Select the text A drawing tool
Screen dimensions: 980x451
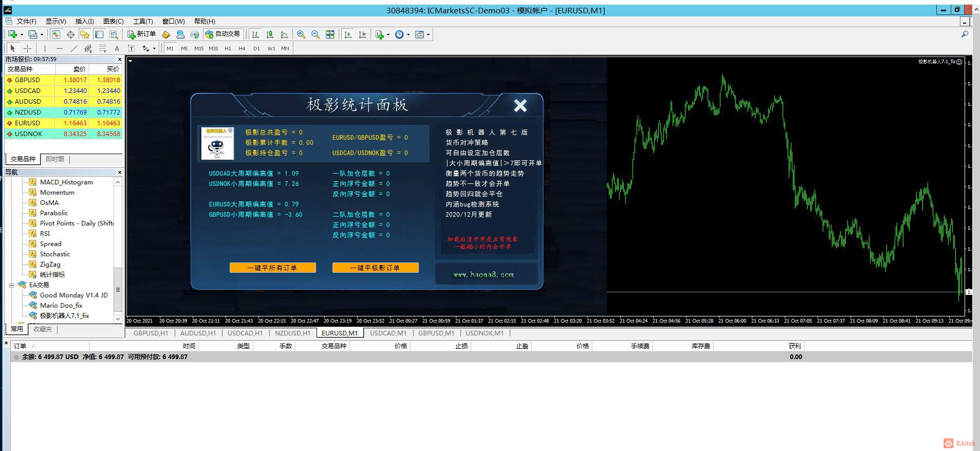tap(117, 48)
